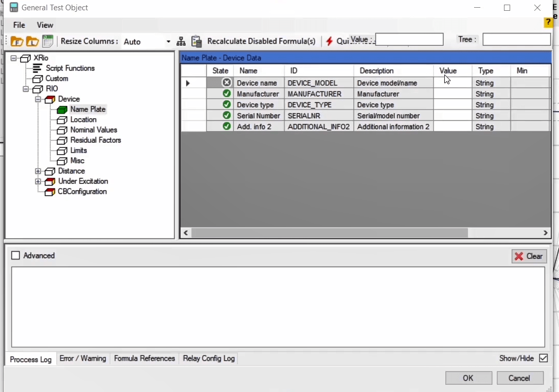Toggle the Show/Hide checkbox
The image size is (559, 392).
point(543,358)
